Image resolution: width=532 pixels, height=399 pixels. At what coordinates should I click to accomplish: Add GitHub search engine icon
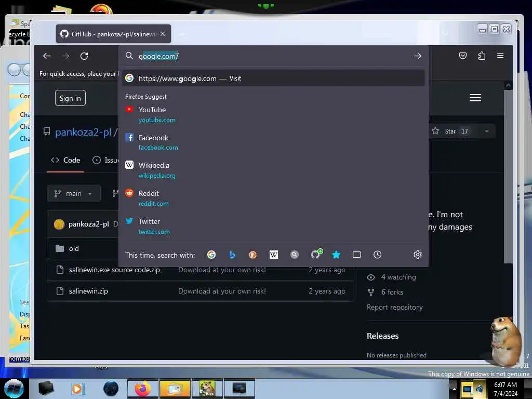click(316, 254)
